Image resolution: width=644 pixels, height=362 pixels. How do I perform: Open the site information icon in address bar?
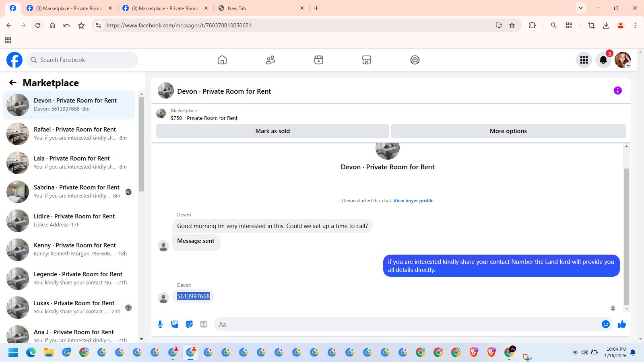click(x=98, y=25)
